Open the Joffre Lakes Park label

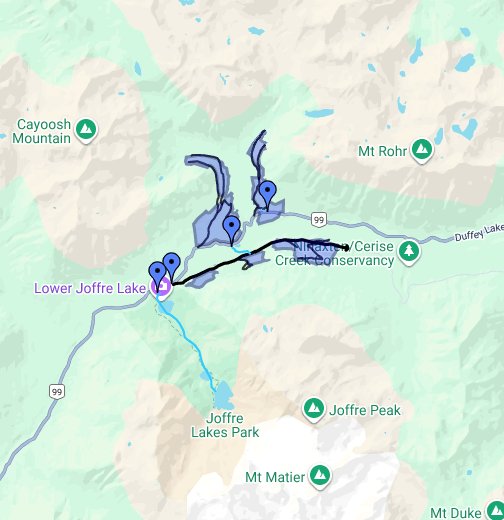tap(225, 425)
